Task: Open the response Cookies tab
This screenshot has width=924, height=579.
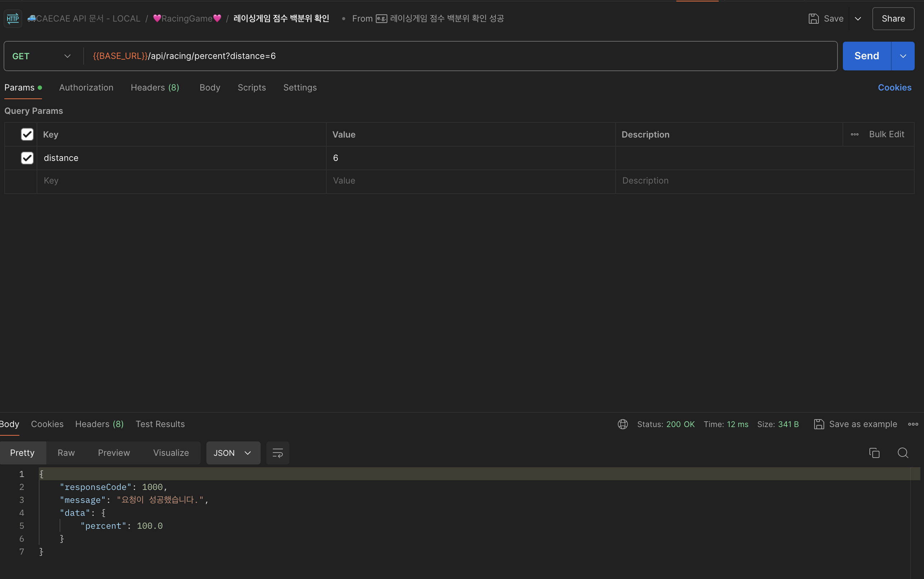Action: (x=47, y=424)
